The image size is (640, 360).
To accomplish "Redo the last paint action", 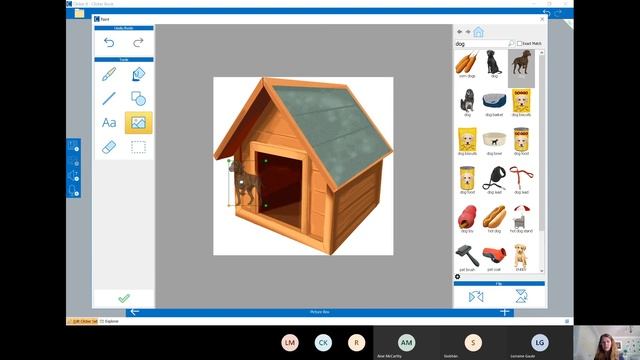I will click(x=138, y=42).
